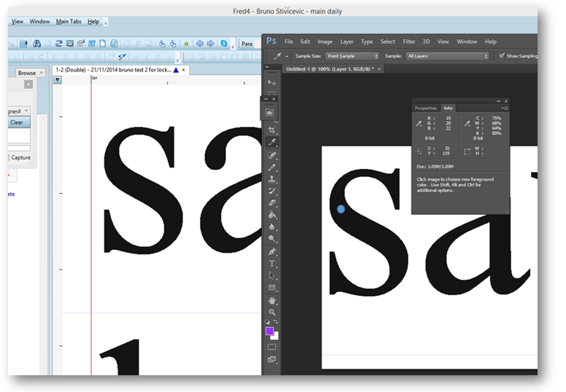The height and width of the screenshot is (392, 566).
Task: Toggle the Capture checkbox in Fred4
Action: coord(8,157)
